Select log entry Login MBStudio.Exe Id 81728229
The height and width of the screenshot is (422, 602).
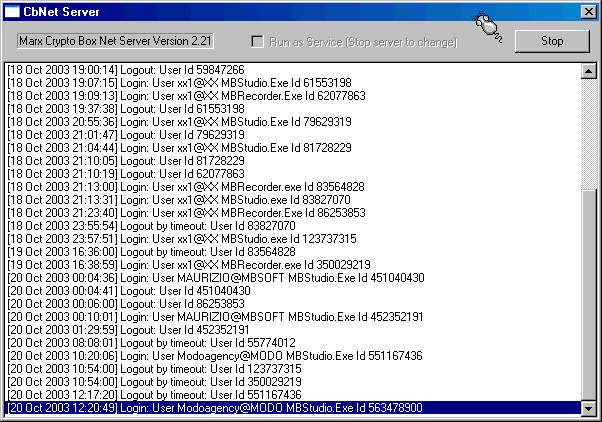click(294, 148)
